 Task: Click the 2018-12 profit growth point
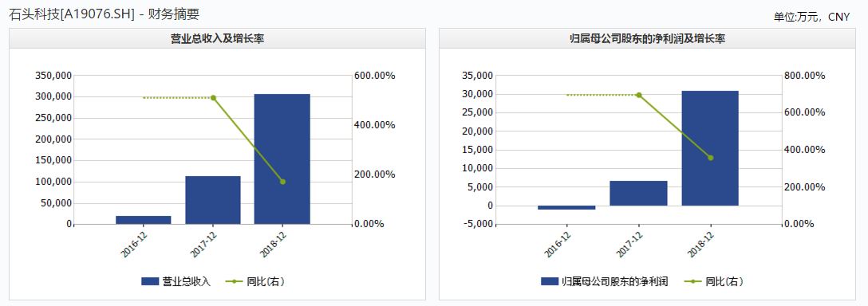pyautogui.click(x=710, y=158)
